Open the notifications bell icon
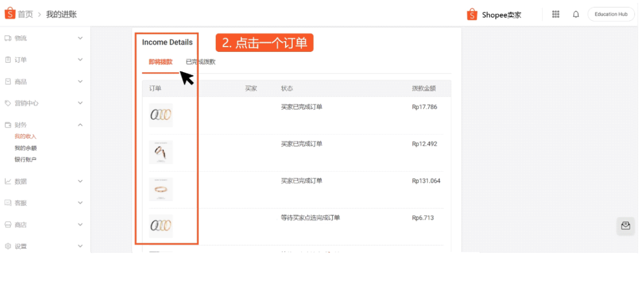 pos(576,14)
